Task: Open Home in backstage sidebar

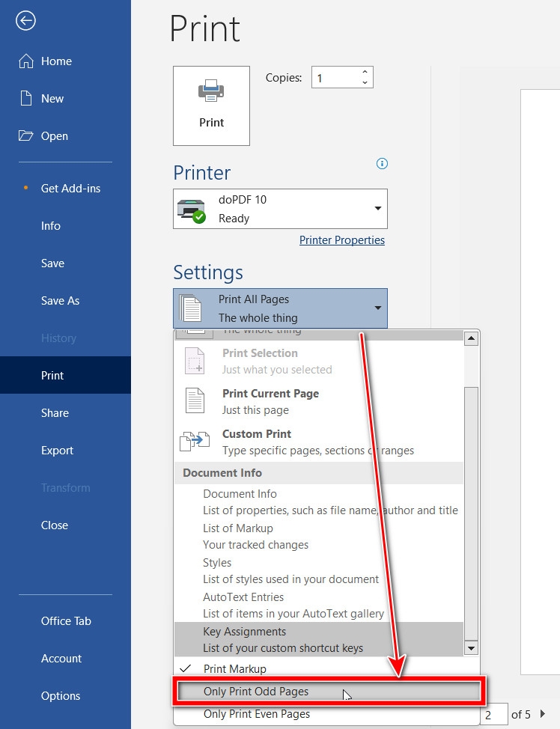Action: coord(65,61)
